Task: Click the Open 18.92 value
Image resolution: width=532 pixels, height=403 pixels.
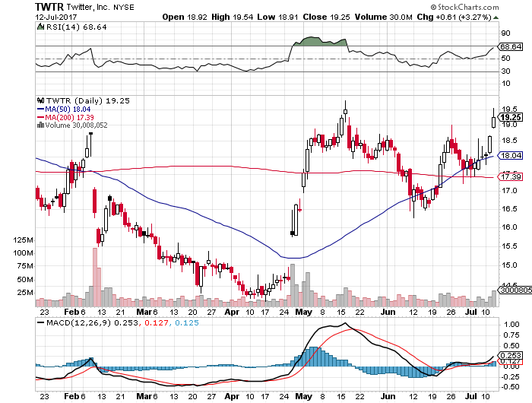Action: [184, 17]
